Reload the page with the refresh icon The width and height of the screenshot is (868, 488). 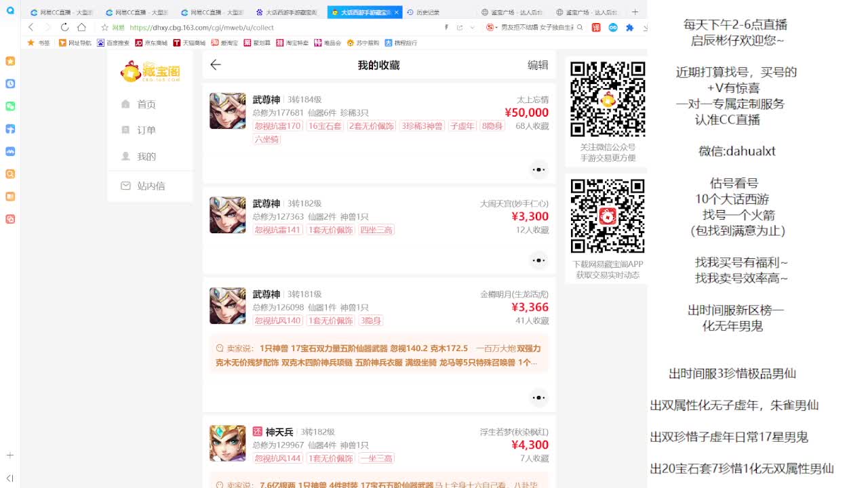[x=64, y=27]
